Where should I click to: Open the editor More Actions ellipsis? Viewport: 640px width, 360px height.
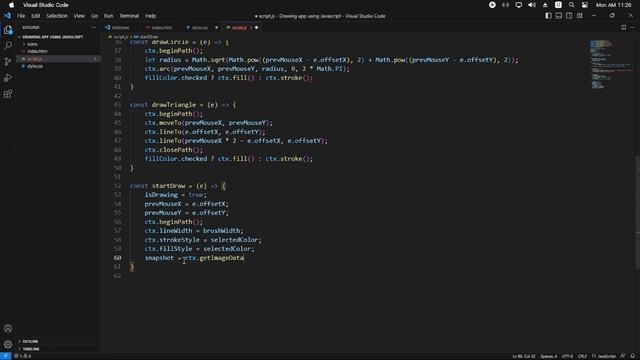(633, 27)
